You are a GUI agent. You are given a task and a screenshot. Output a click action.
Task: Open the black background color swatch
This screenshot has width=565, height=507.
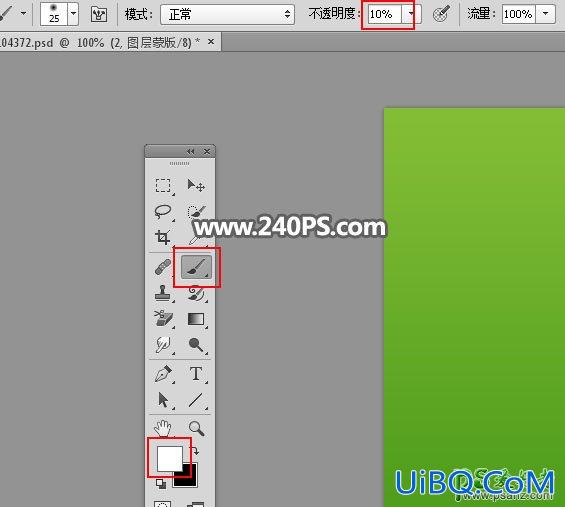click(189, 479)
